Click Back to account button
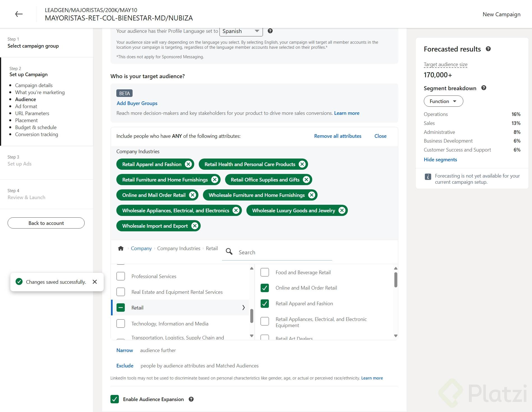 point(46,223)
